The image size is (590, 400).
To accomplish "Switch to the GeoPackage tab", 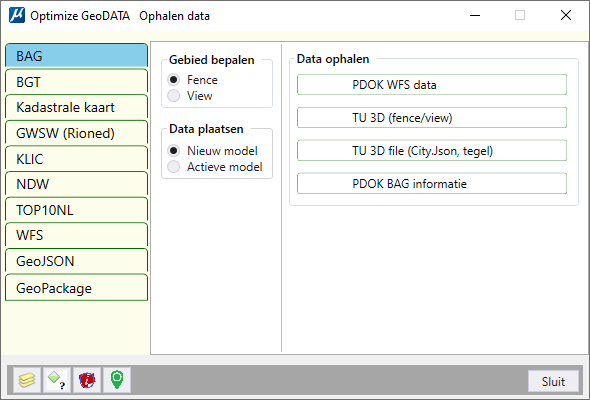I will [x=76, y=287].
